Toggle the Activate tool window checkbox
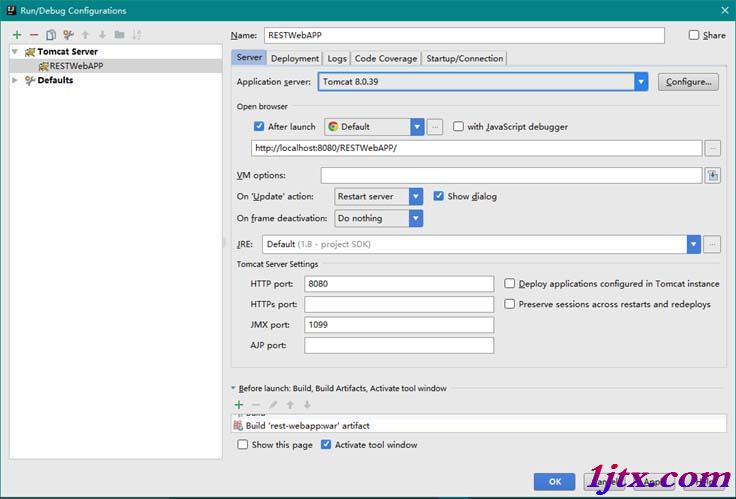This screenshot has width=736, height=499. pyautogui.click(x=326, y=445)
